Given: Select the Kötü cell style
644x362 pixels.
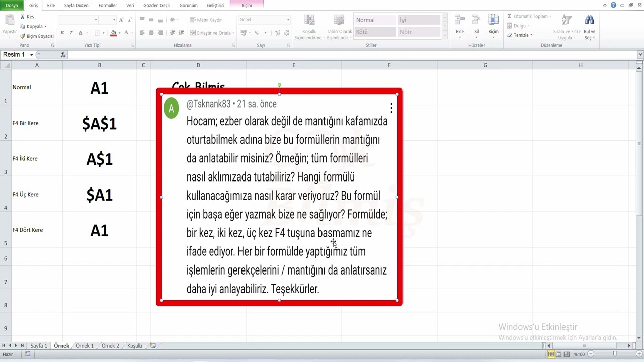Looking at the screenshot, I should tap(375, 32).
